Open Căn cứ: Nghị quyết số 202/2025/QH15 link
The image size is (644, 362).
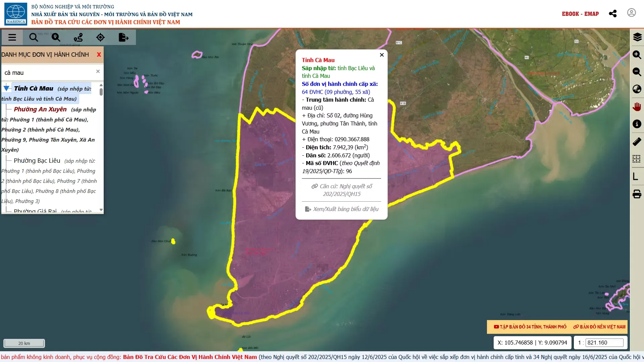click(x=342, y=190)
